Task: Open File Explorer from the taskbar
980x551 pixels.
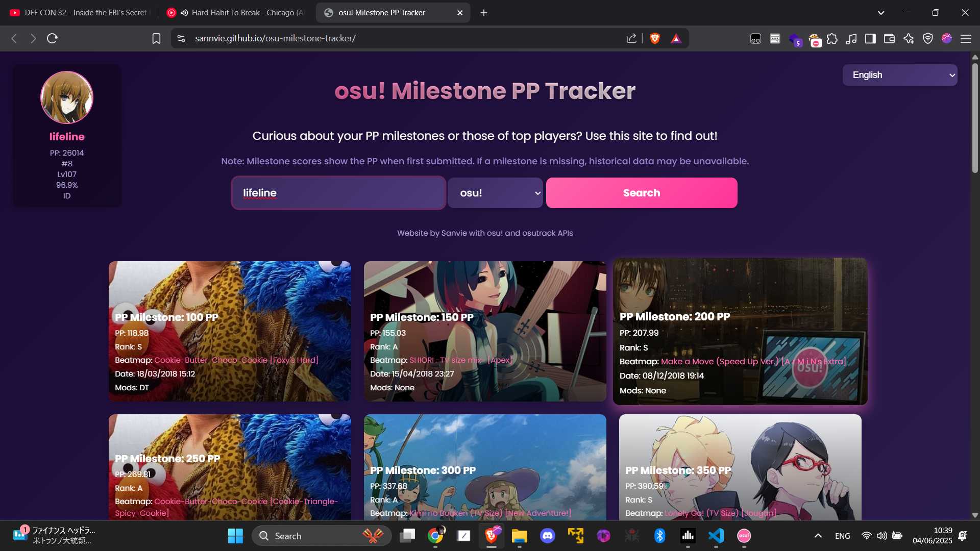Action: pyautogui.click(x=520, y=536)
